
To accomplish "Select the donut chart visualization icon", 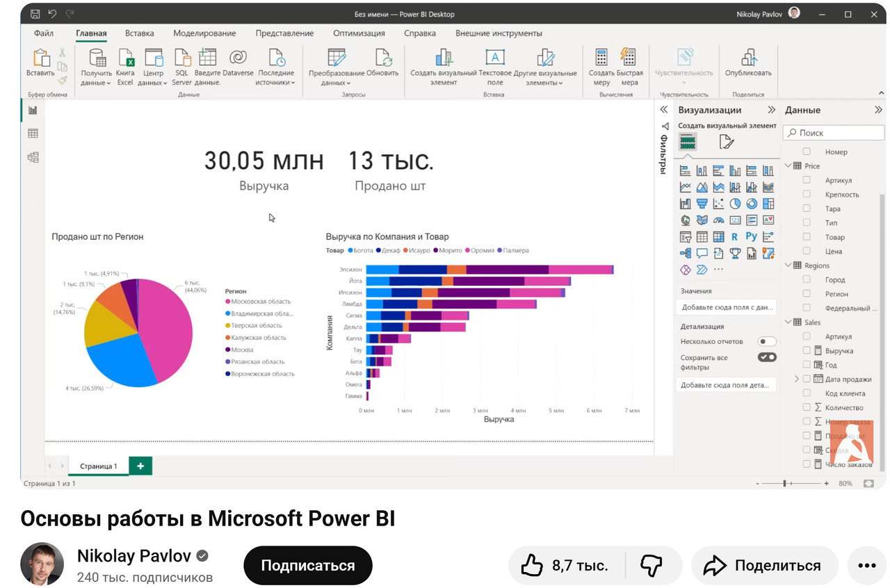I will pyautogui.click(x=752, y=204).
